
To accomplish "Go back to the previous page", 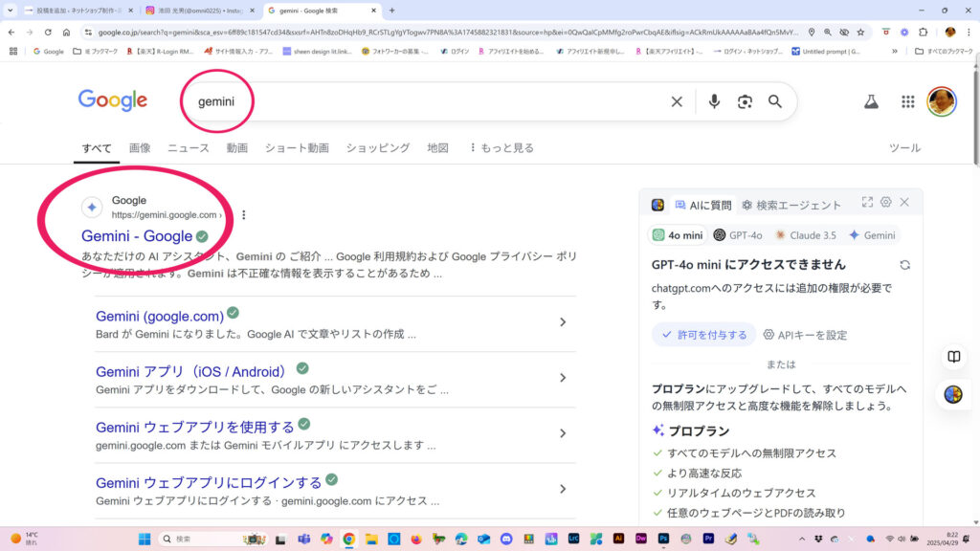I will pos(11,32).
